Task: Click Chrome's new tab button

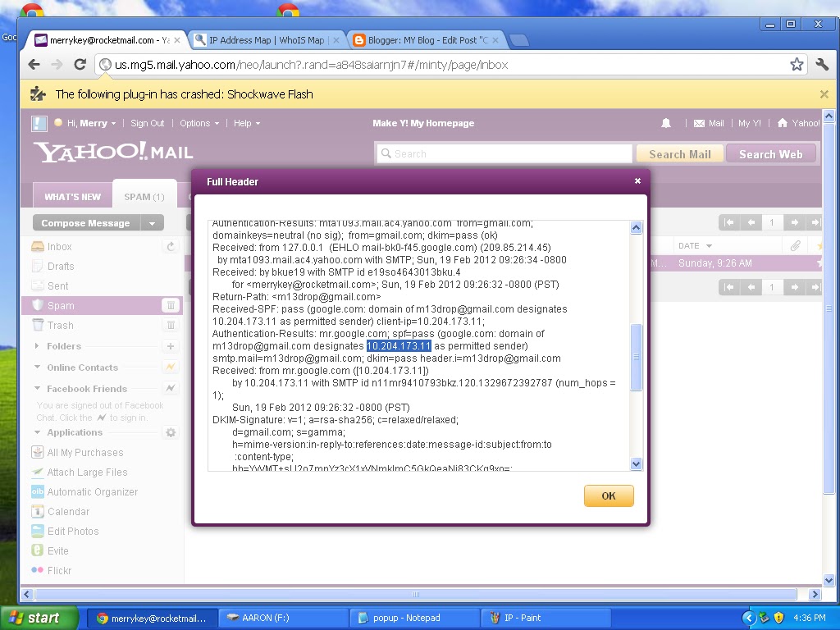Action: [x=518, y=40]
